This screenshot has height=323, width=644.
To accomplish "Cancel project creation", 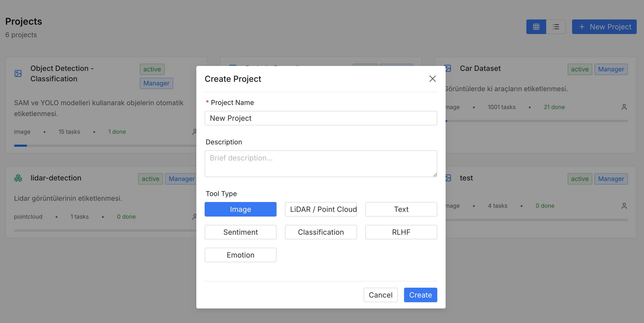I will click(x=380, y=295).
